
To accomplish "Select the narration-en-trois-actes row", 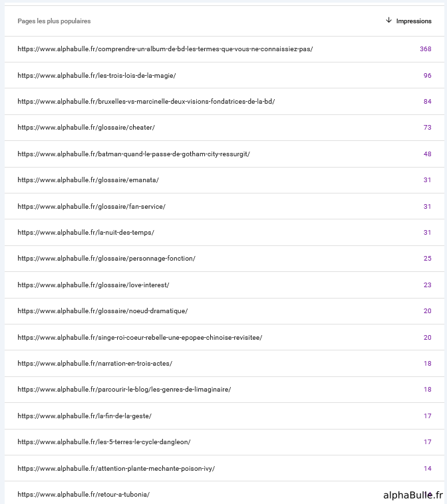I will 224,364.
